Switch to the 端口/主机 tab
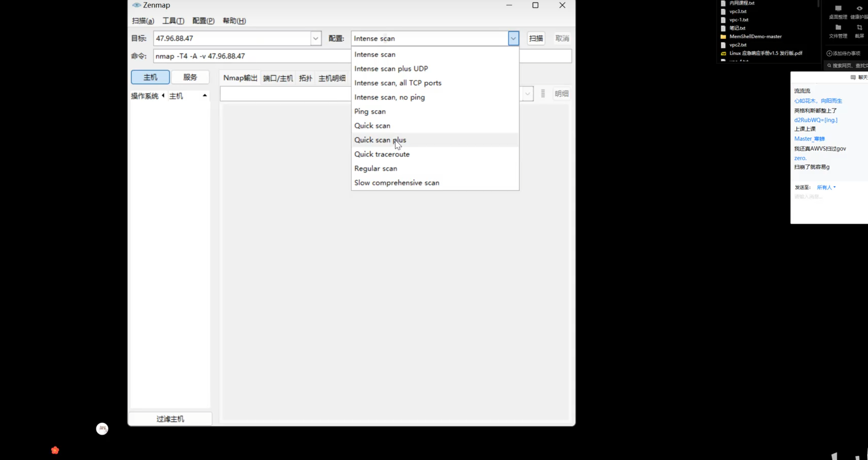 (278, 78)
